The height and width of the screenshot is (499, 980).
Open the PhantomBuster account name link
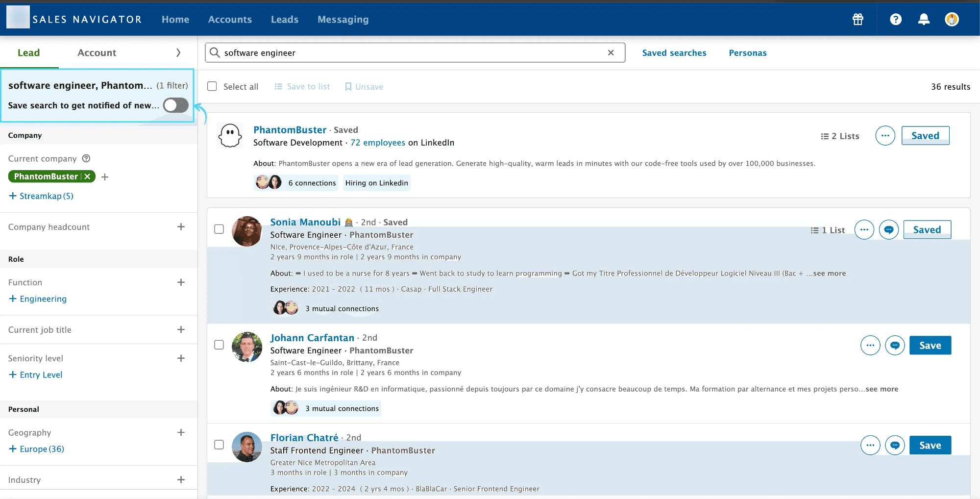coord(290,130)
